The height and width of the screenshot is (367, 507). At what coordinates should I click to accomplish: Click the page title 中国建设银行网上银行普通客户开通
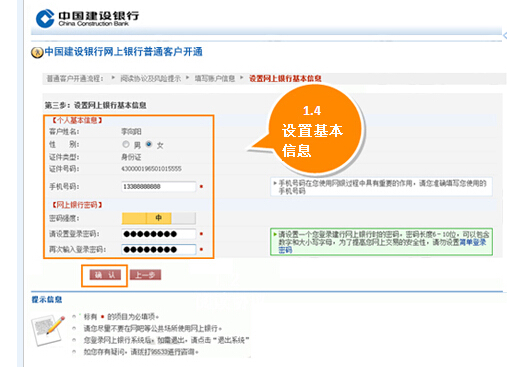[x=123, y=52]
